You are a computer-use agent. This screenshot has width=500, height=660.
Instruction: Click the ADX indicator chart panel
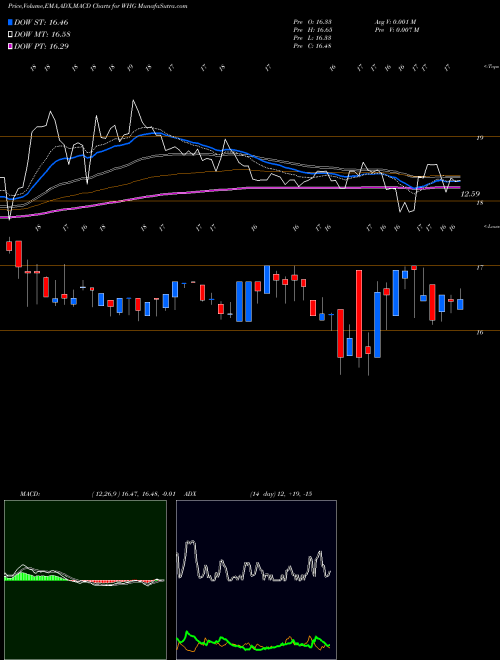tap(256, 580)
